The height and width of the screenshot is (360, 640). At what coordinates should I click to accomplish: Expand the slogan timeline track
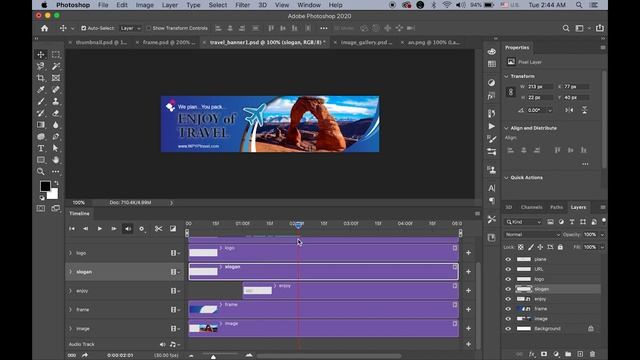pos(70,272)
